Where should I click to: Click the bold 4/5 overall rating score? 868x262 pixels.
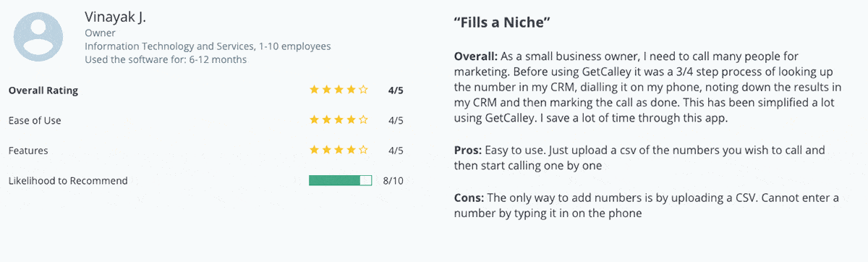tap(396, 90)
